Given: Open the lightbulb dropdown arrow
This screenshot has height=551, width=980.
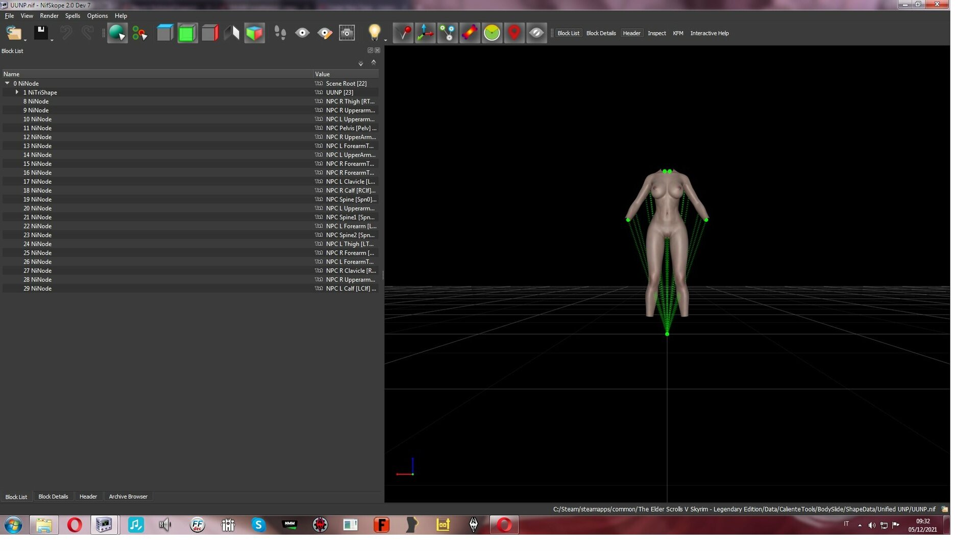Looking at the screenshot, I should 385,40.
